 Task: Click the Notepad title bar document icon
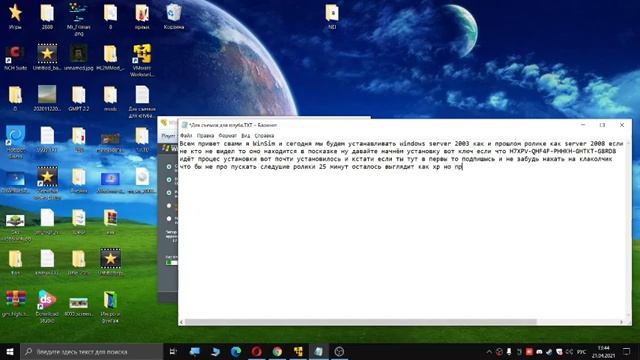tap(184, 125)
